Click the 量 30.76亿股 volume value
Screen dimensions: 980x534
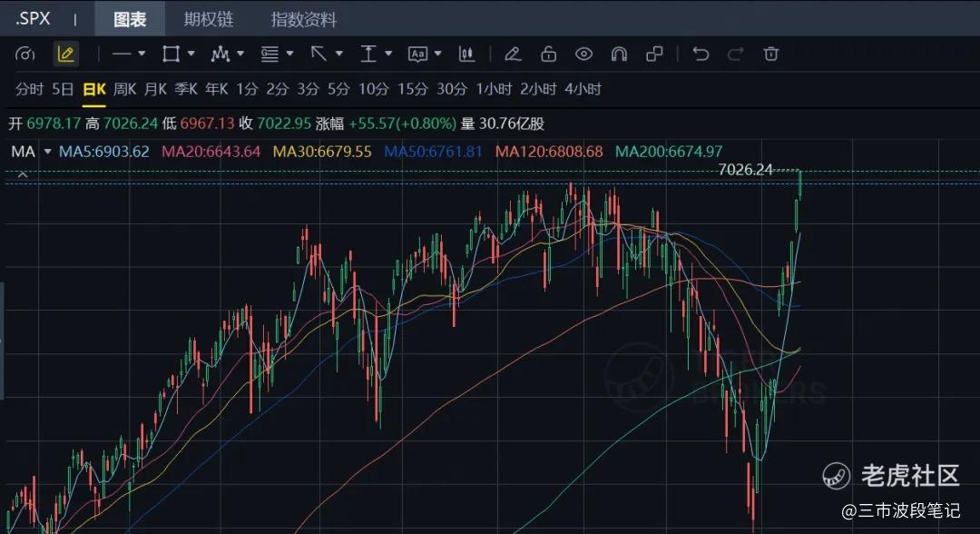tap(503, 124)
